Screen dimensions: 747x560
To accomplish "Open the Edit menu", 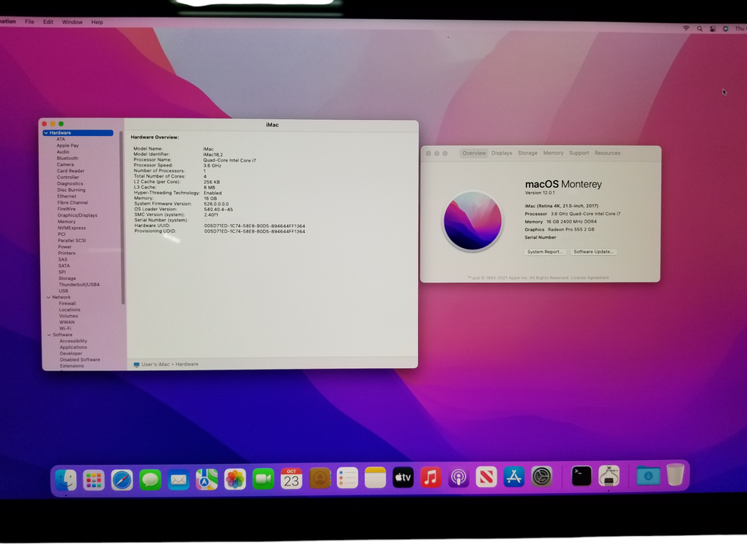I will click(x=48, y=22).
